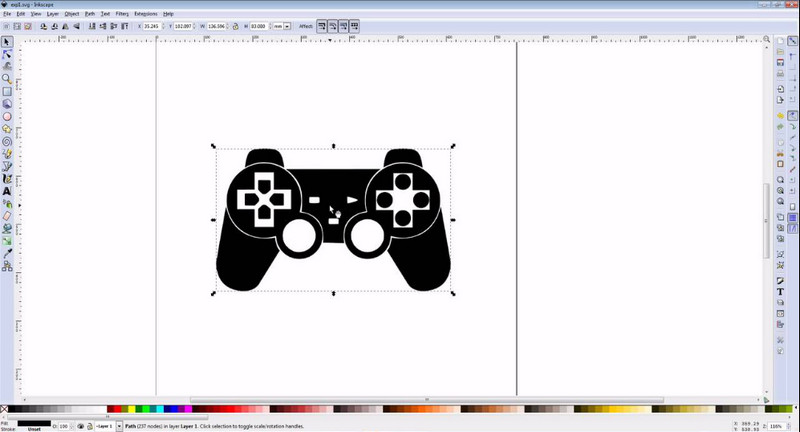800x432 pixels.
Task: Select the Spray tool
Action: click(x=7, y=204)
